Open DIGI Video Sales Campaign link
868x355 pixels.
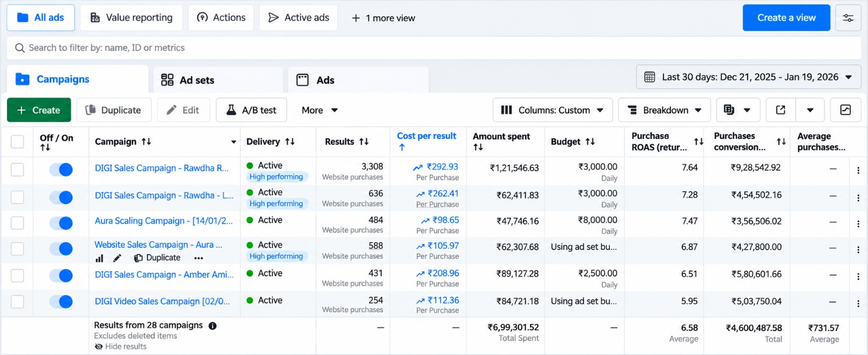(162, 301)
